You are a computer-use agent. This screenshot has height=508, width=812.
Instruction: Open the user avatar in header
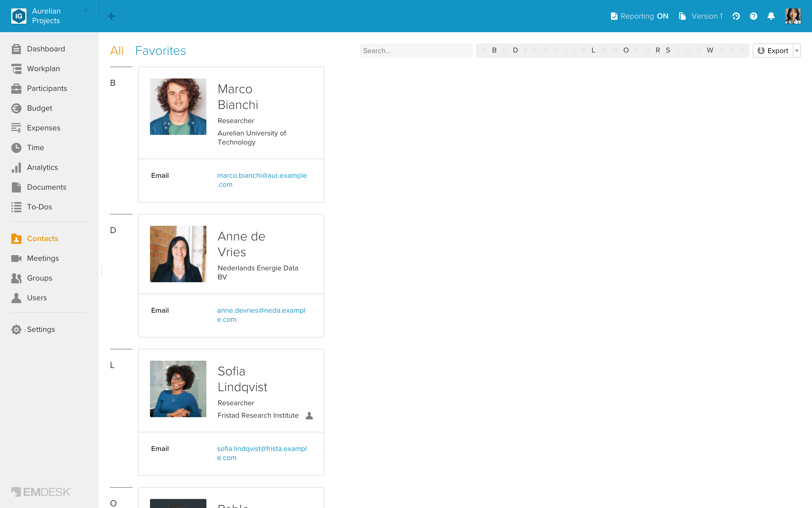pos(793,16)
